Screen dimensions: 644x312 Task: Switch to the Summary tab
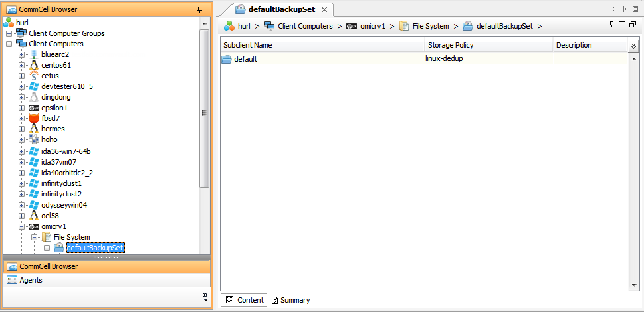(290, 300)
